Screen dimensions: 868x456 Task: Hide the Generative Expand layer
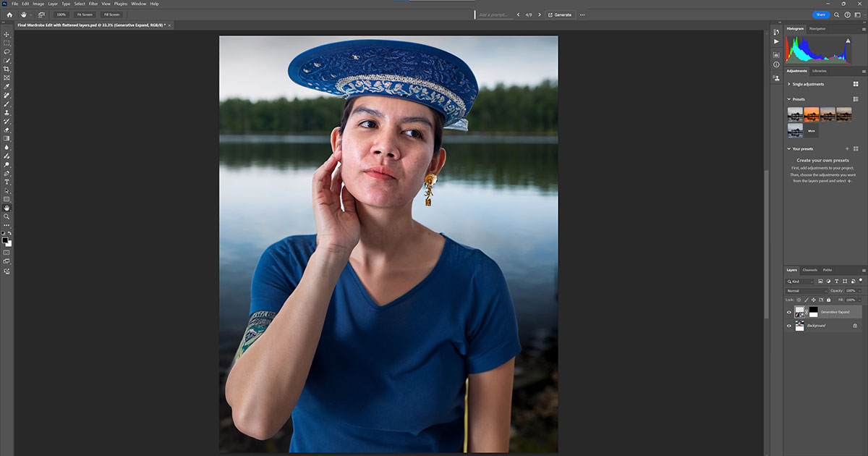click(789, 312)
